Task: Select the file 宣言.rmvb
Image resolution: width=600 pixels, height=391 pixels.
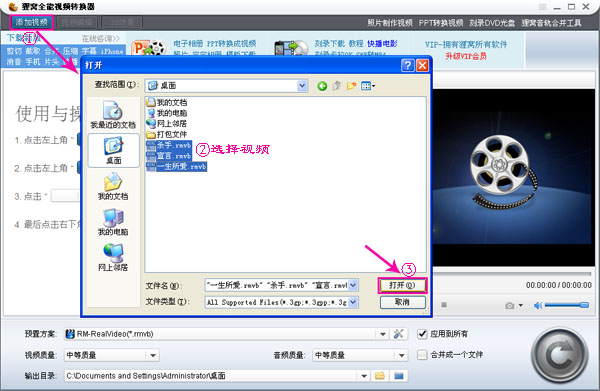Action: tap(169, 156)
